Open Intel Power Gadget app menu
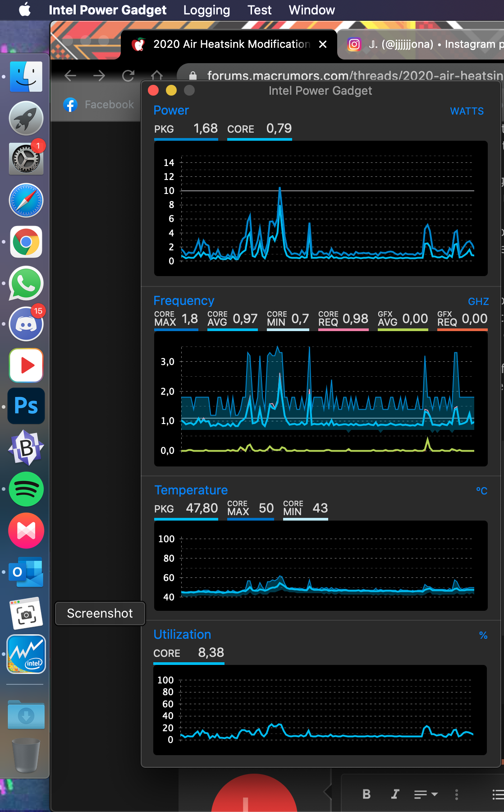This screenshot has width=504, height=812. tap(107, 10)
